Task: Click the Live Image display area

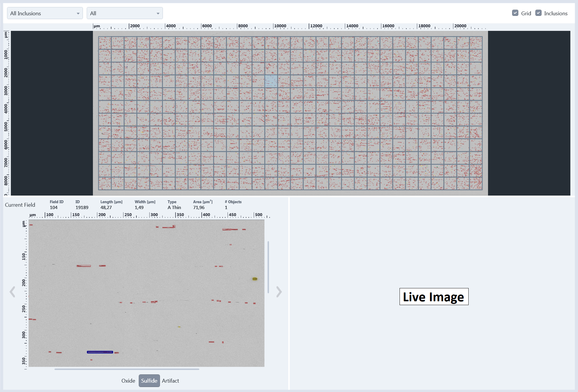Action: click(x=434, y=297)
